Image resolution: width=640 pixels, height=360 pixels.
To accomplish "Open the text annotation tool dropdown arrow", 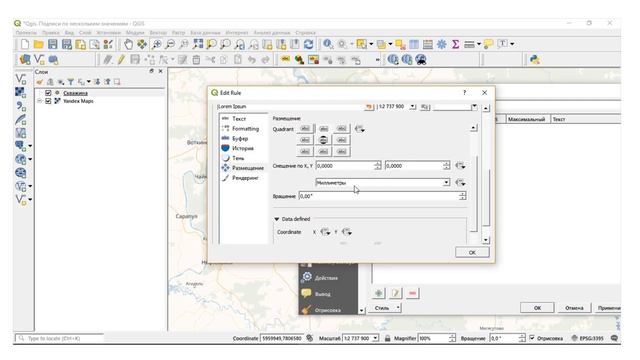I will pos(512,44).
